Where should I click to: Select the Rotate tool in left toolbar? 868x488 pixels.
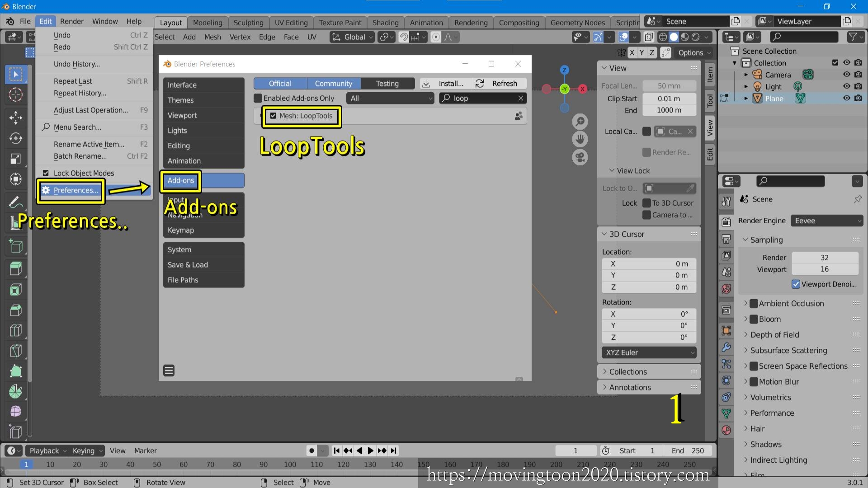16,138
